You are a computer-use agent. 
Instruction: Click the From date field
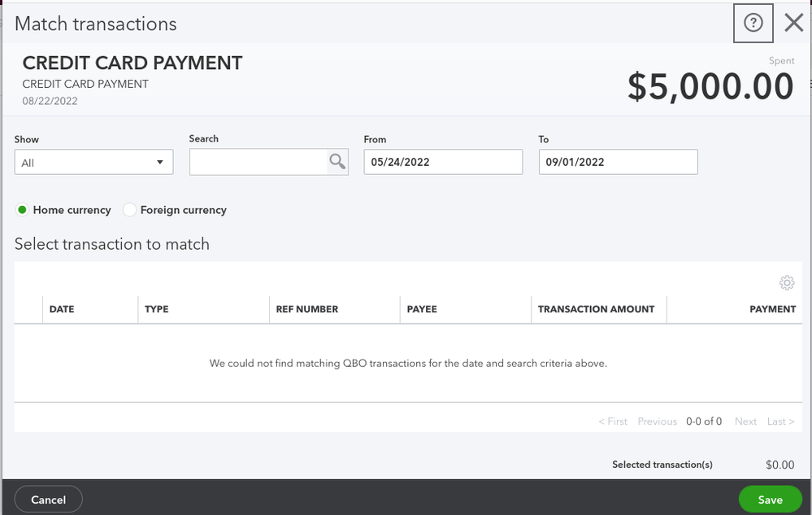click(443, 162)
